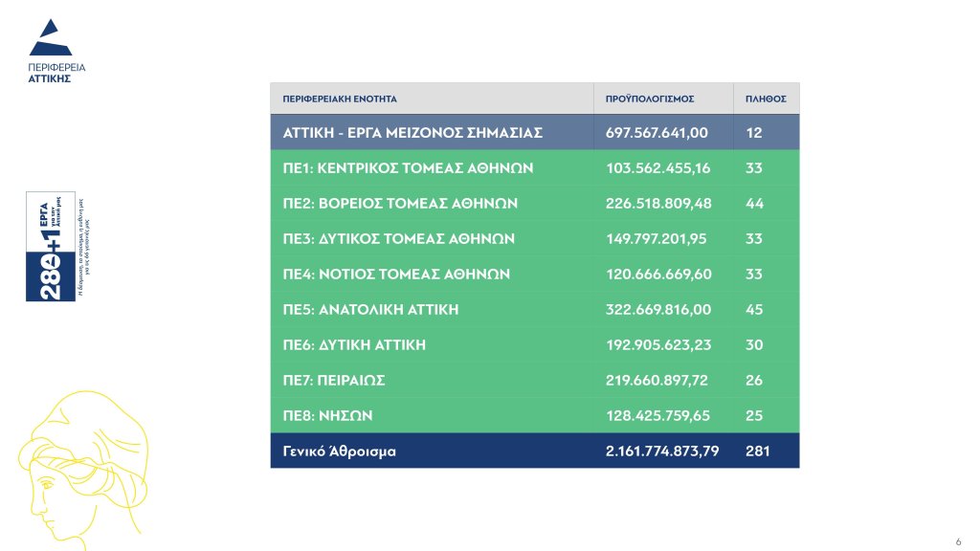Screen dimensions: 980x551
Task: Click the ΠΕ5: ΑΝΑΤΟΛΙΚΗ ΑΤΤΙΚΗ label
Action: click(x=370, y=309)
